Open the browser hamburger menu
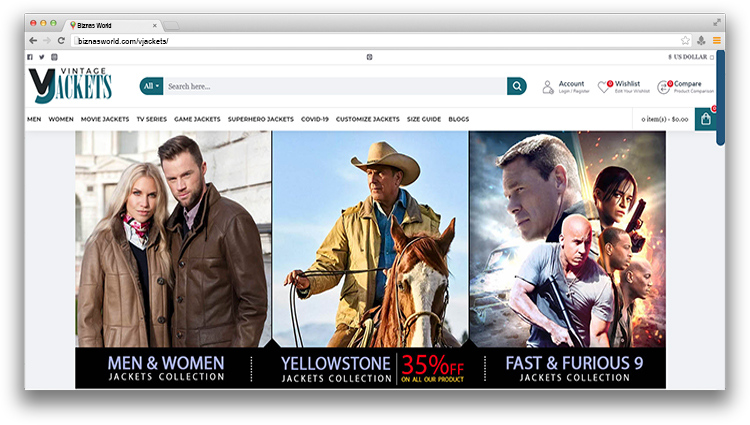Screen dimensions: 750x425 coord(717,41)
